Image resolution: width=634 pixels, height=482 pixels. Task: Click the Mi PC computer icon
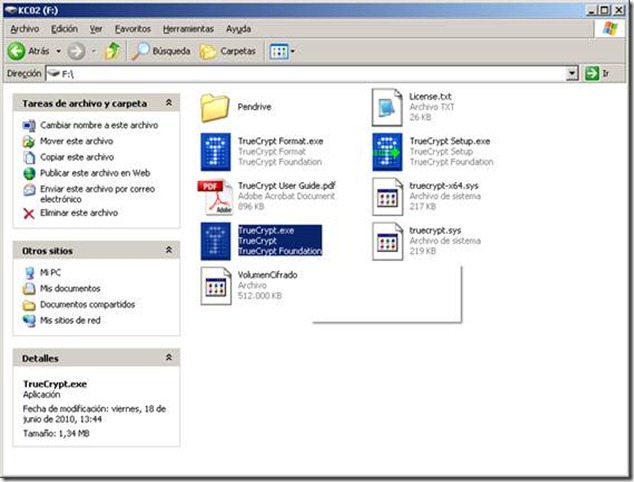point(29,273)
